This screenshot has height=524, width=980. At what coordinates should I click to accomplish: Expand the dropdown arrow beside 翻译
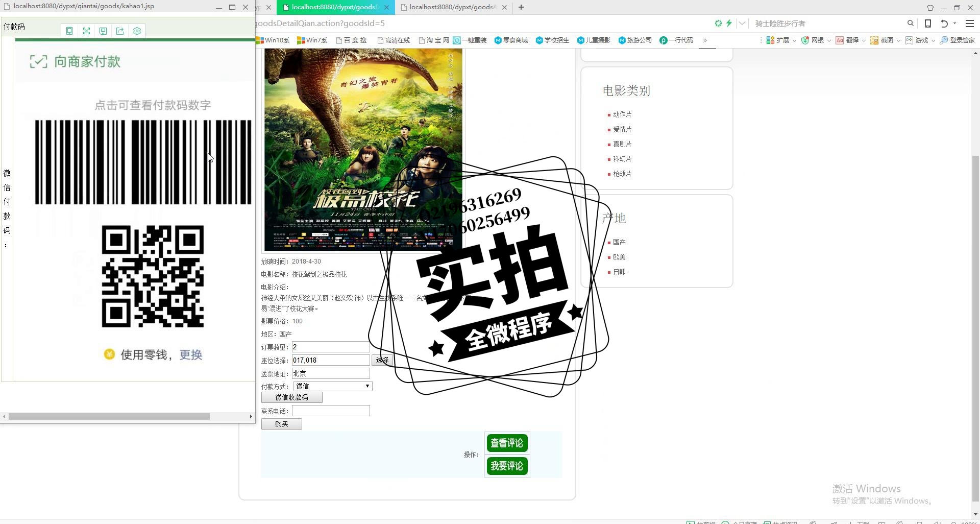click(x=864, y=41)
